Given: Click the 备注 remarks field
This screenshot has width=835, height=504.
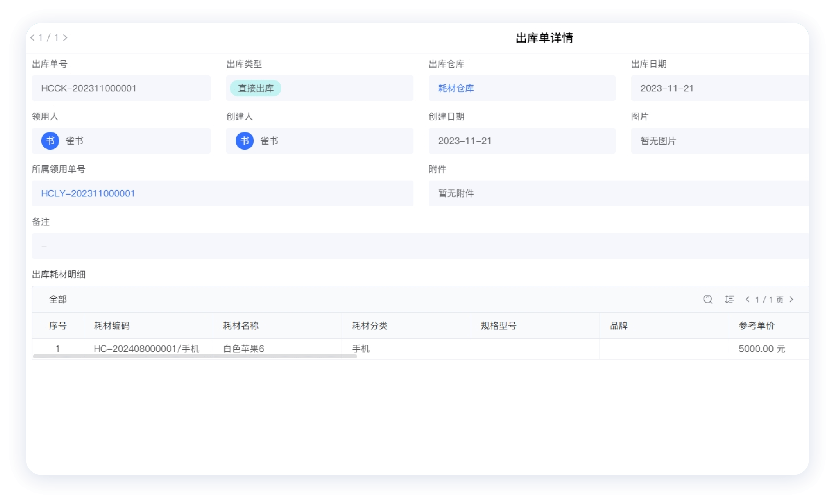Looking at the screenshot, I should point(420,246).
